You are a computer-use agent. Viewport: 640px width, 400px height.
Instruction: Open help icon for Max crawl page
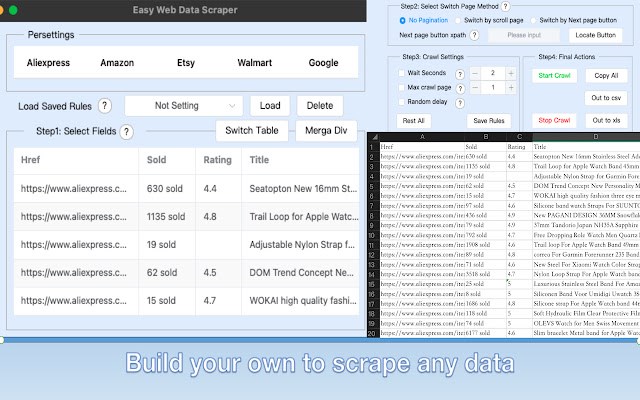[460, 88]
